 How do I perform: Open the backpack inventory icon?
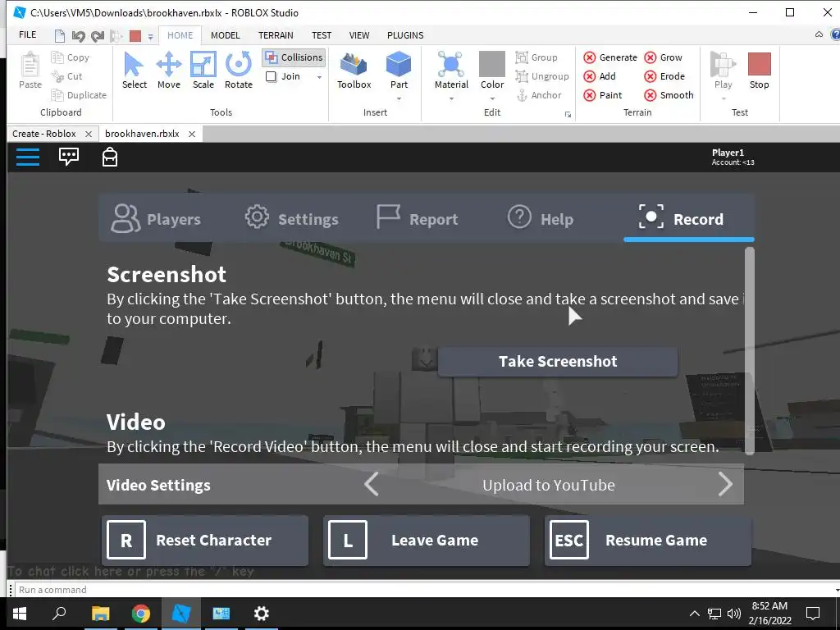pyautogui.click(x=110, y=157)
